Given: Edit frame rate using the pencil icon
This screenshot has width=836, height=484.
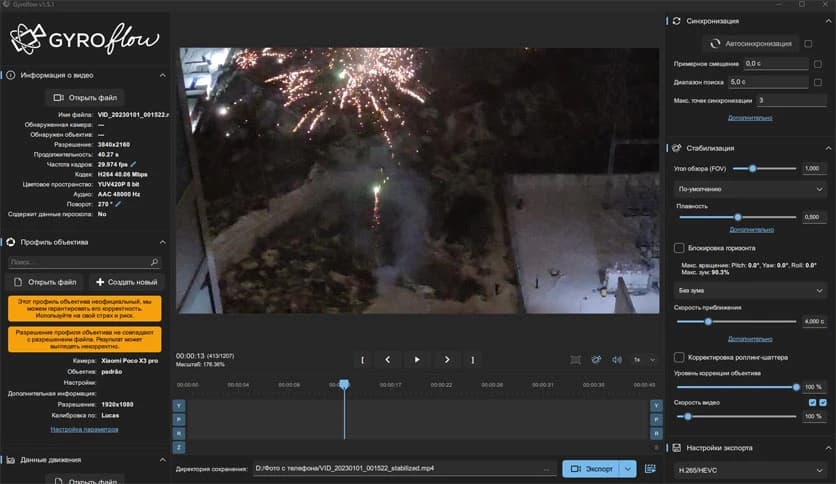Looking at the screenshot, I should point(133,164).
